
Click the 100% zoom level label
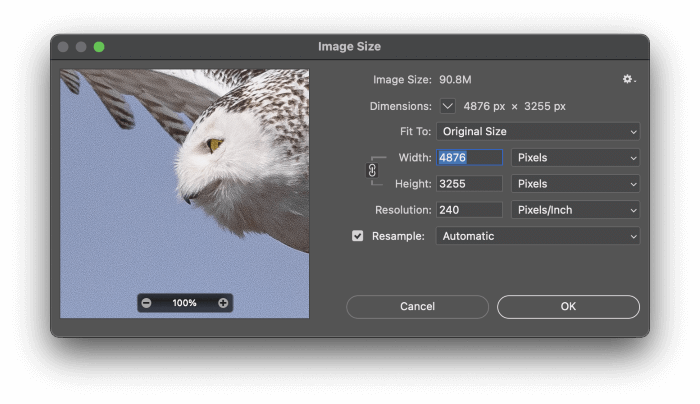[185, 303]
